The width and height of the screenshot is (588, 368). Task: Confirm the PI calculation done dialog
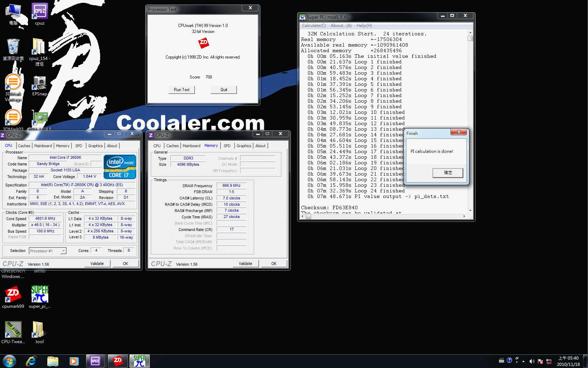tap(448, 173)
